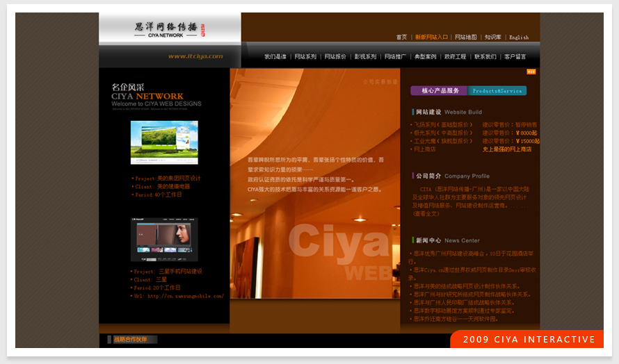This screenshot has height=364, width=619.
Task: Click the Samsung mobile project thumbnail
Action: [164, 239]
